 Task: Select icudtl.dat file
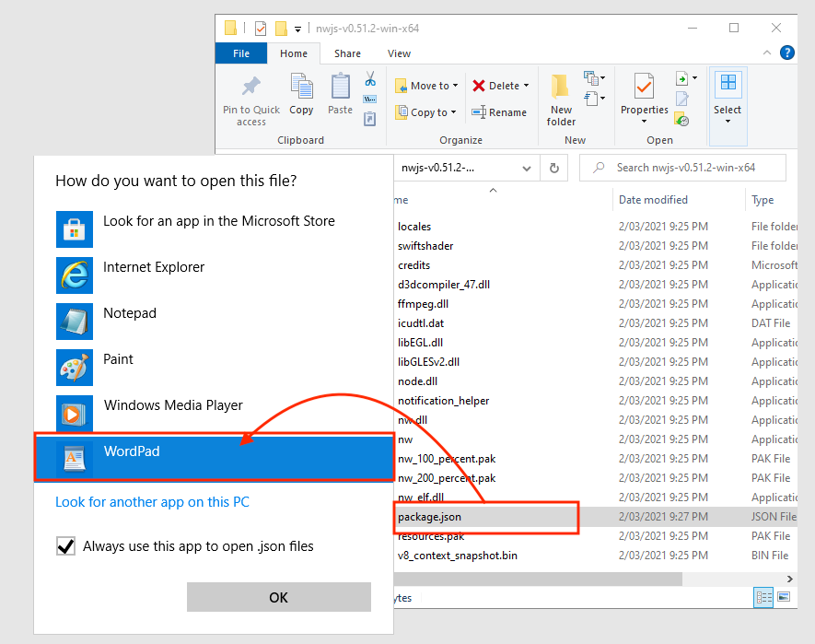point(421,323)
